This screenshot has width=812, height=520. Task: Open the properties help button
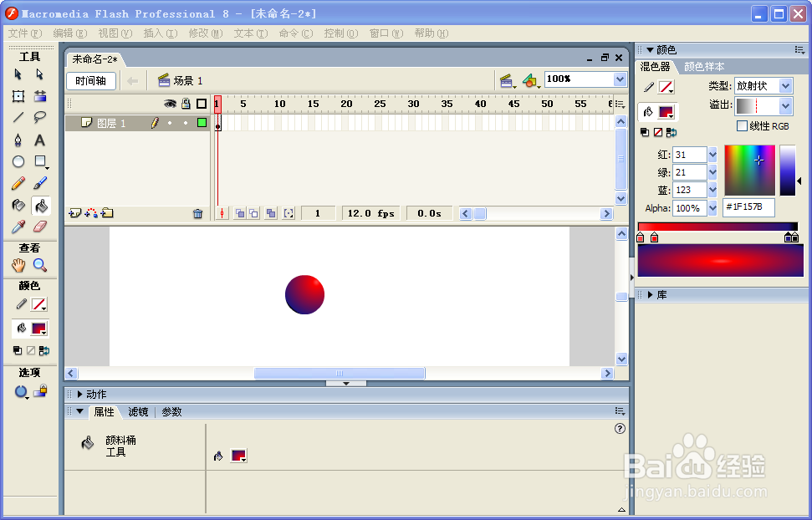click(620, 428)
